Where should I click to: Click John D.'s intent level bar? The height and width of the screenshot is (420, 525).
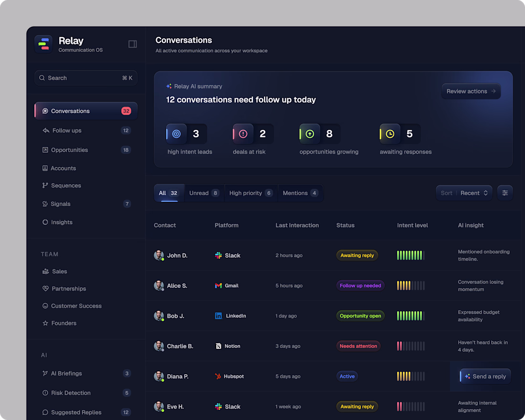point(411,255)
